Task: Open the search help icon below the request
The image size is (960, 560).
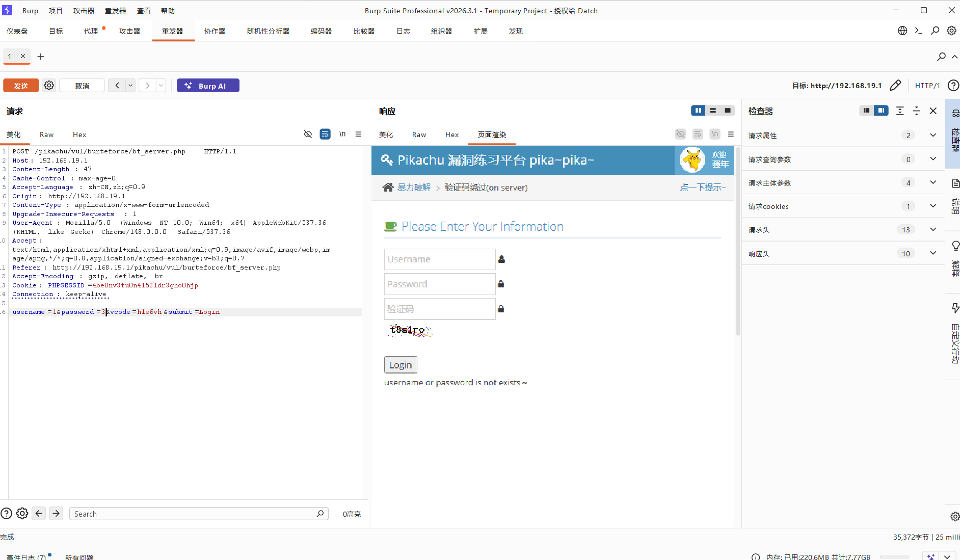Action: point(6,514)
